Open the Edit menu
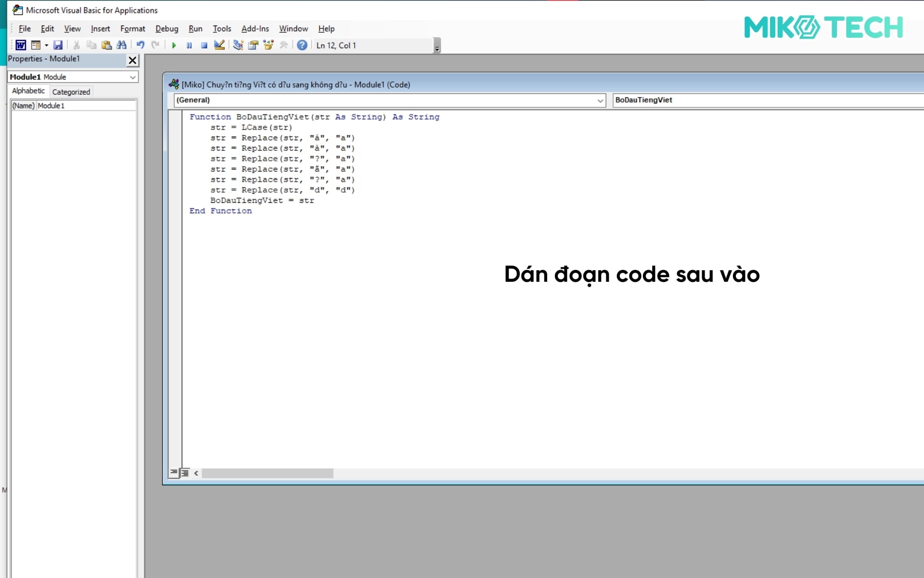The height and width of the screenshot is (578, 924). [47, 29]
